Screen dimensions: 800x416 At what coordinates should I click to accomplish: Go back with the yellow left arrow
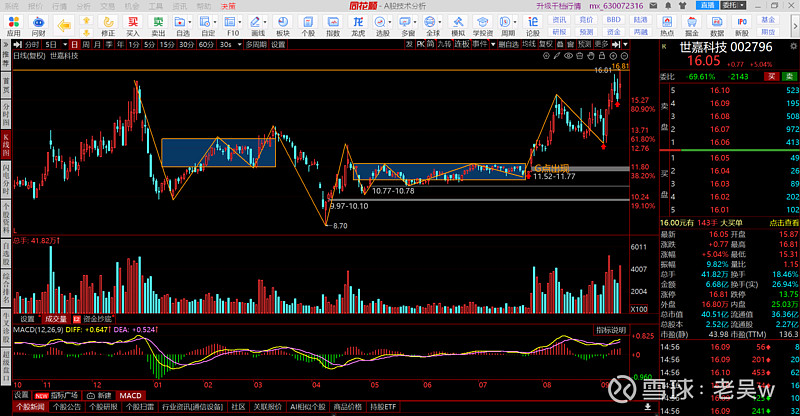[64, 26]
